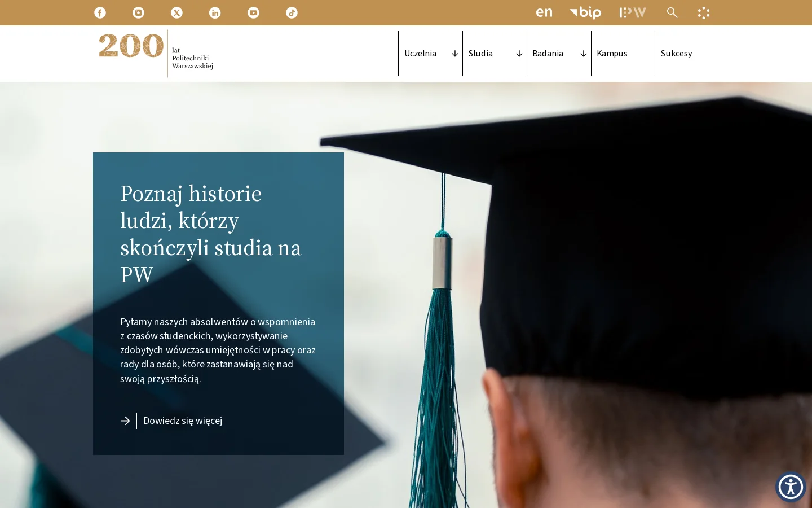The height and width of the screenshot is (508, 812).
Task: Open the LinkedIn icon
Action: (x=215, y=12)
